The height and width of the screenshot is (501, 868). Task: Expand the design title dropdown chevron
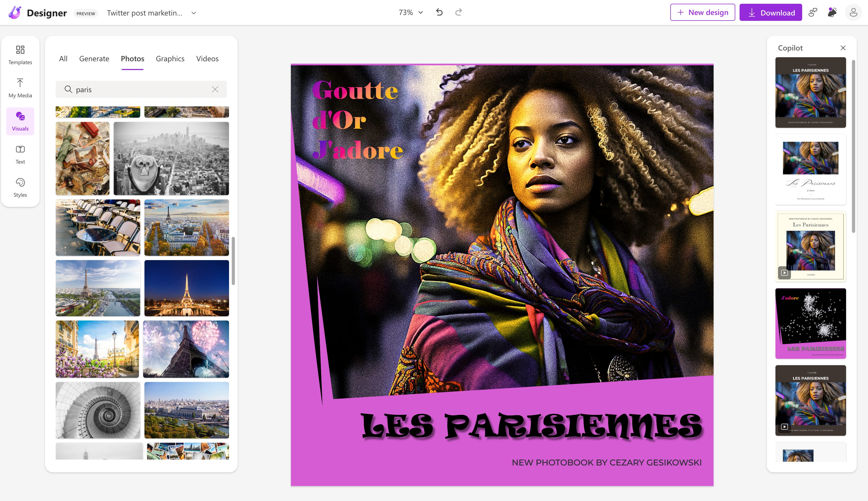coord(193,13)
